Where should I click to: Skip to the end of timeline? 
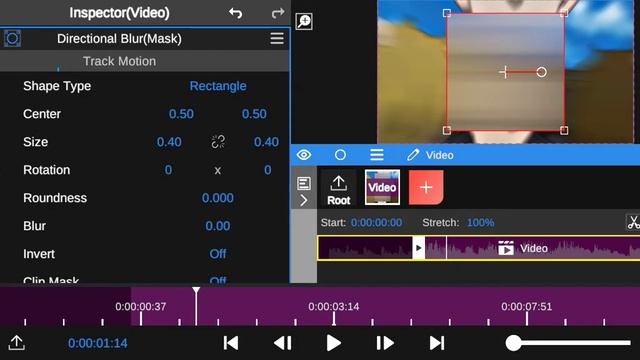pos(437,343)
